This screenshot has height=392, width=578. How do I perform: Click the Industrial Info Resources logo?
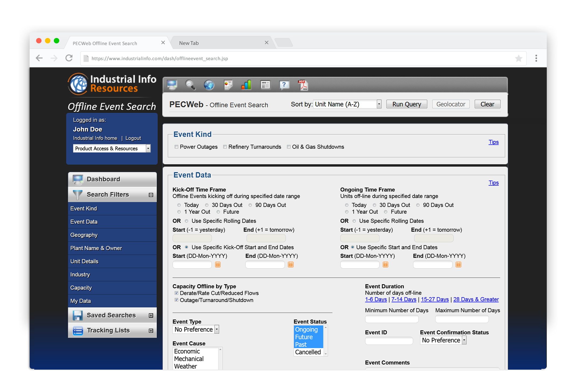point(112,84)
